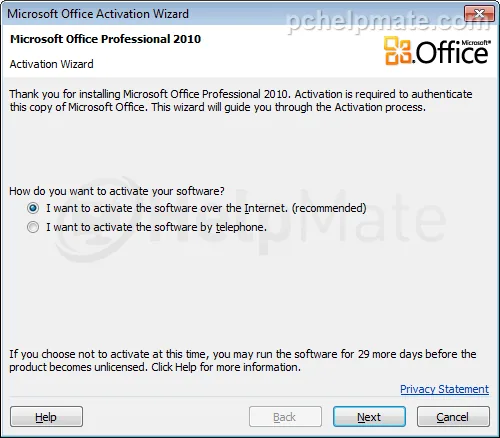
Task: Click the greyed-out Back button
Action: 285,417
